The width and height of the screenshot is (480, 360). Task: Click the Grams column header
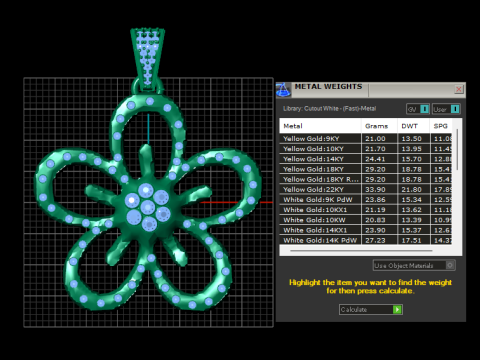[x=379, y=126]
